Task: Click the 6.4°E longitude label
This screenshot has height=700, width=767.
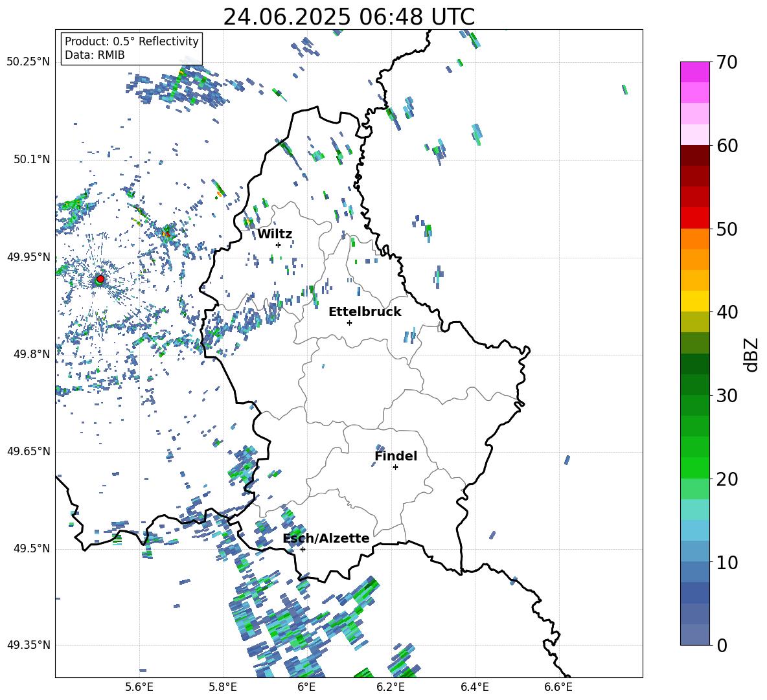Action: pyautogui.click(x=474, y=687)
